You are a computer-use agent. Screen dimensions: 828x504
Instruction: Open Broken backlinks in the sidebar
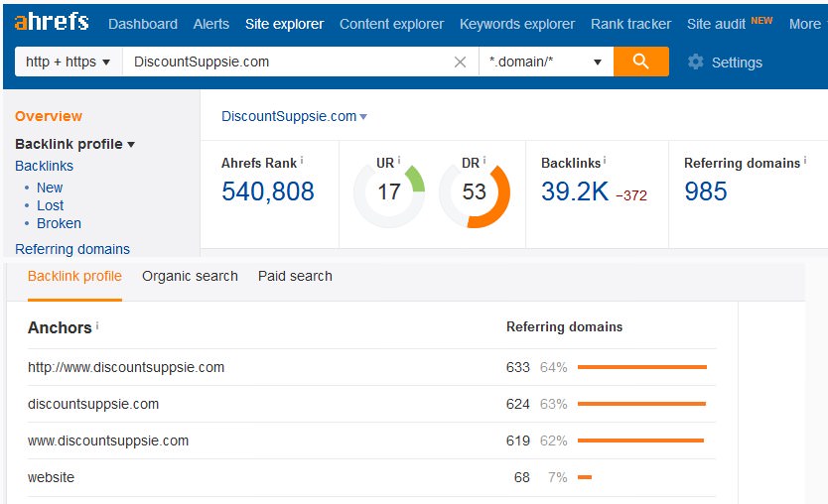(59, 223)
